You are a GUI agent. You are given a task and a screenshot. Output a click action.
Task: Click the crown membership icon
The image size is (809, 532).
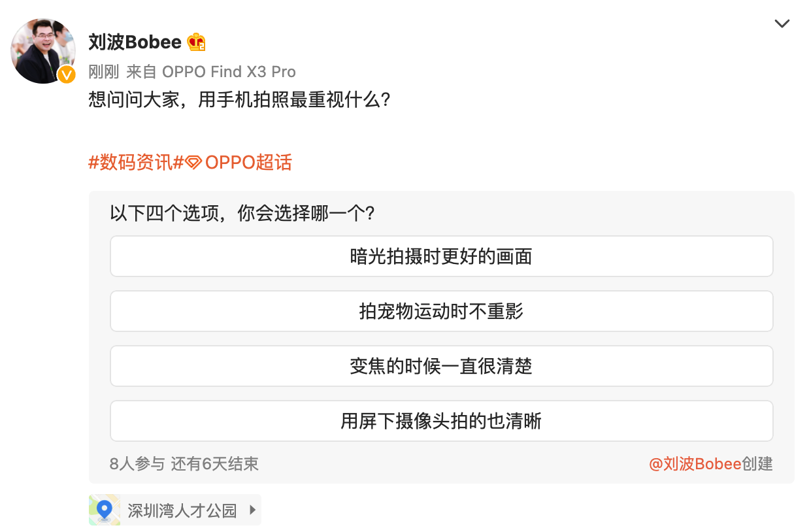coord(196,42)
